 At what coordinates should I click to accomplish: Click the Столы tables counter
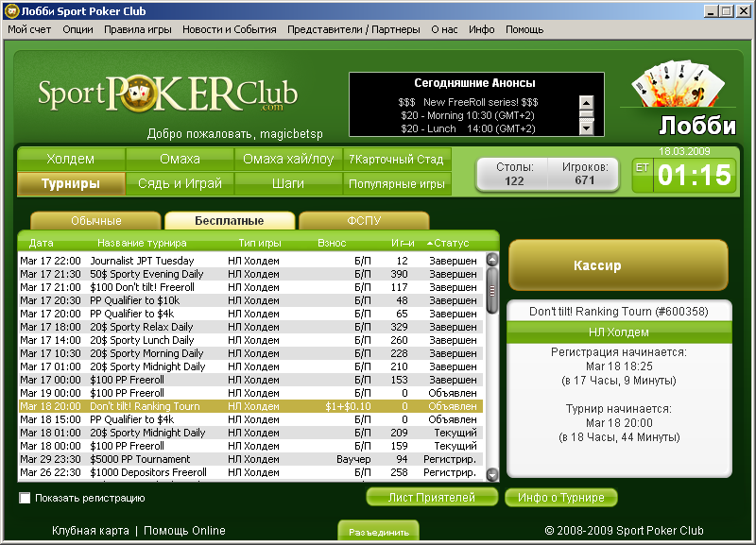click(x=514, y=174)
